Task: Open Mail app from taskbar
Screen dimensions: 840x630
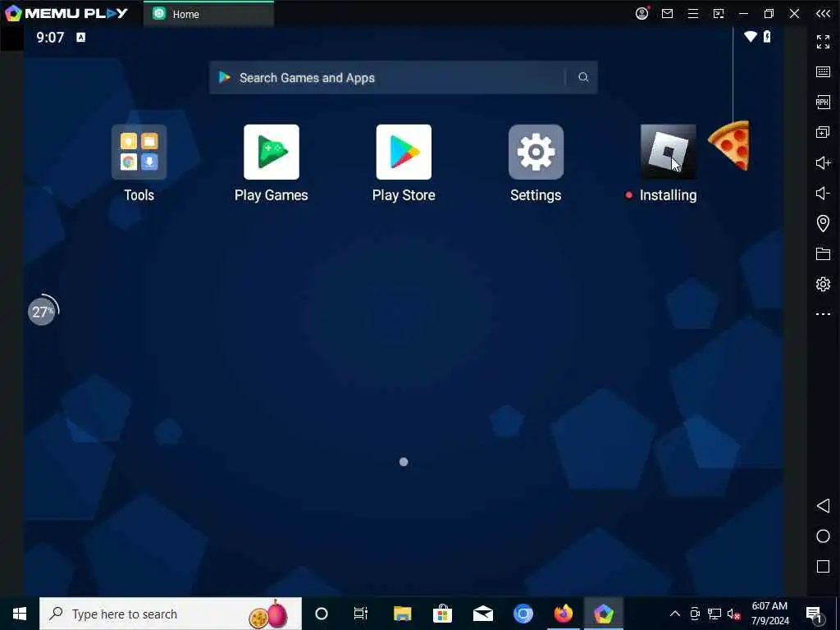Action: pyautogui.click(x=482, y=614)
